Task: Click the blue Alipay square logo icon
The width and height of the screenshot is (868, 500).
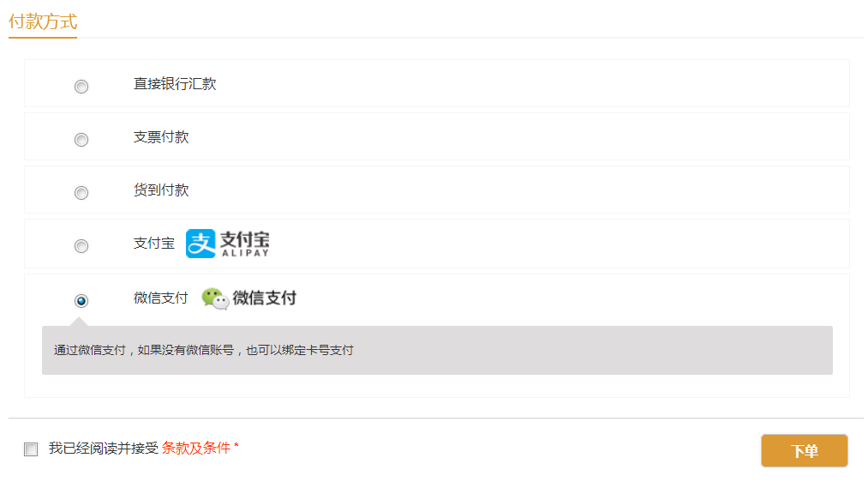Action: click(201, 244)
